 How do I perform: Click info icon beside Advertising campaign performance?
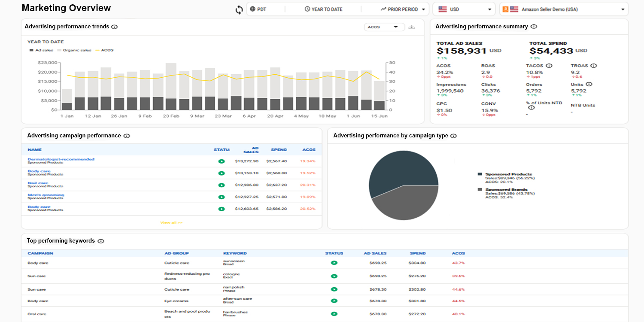click(127, 136)
